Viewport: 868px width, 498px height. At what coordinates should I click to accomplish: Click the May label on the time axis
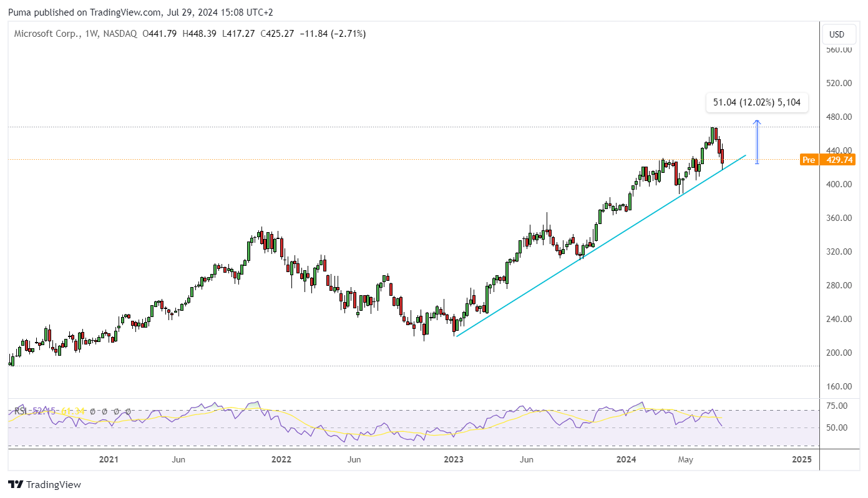tap(686, 460)
